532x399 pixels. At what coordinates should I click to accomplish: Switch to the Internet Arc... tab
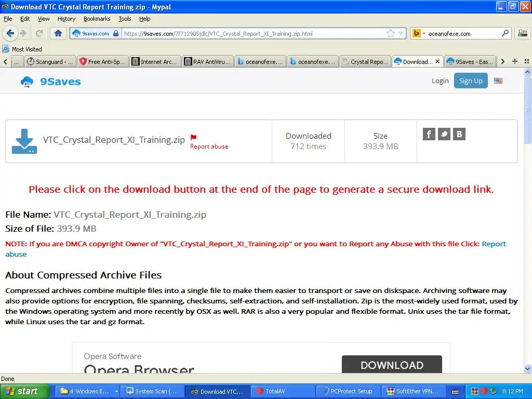click(155, 62)
